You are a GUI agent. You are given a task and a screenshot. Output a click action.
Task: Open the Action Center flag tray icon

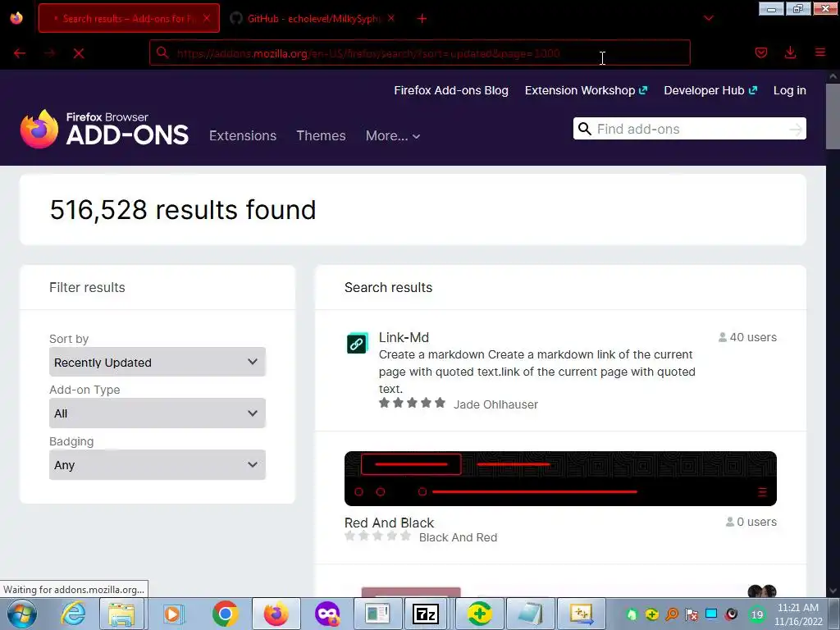(x=692, y=614)
